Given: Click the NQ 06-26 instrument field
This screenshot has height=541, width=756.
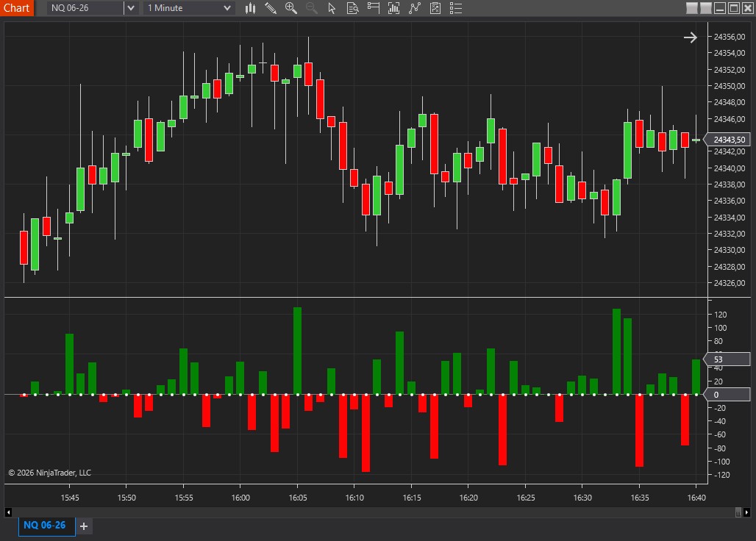Looking at the screenshot, I should point(85,8).
